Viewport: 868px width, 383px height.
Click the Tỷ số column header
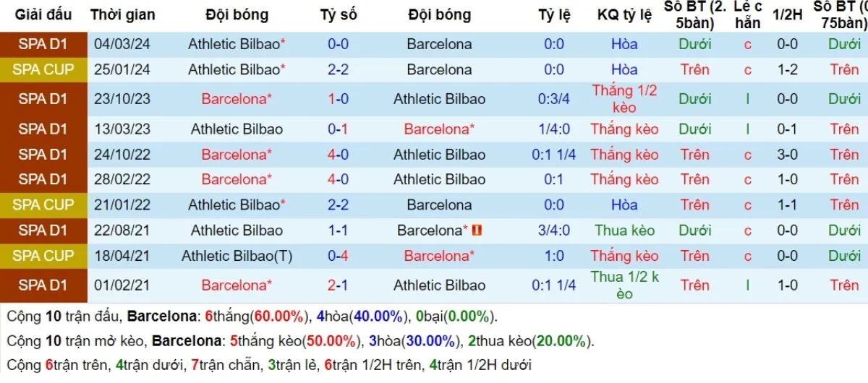(x=338, y=14)
